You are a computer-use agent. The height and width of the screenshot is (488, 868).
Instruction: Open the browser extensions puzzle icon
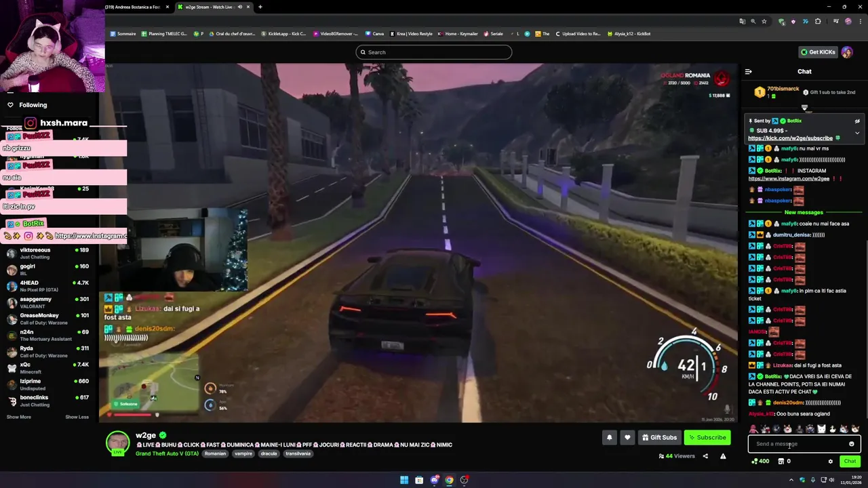818,22
